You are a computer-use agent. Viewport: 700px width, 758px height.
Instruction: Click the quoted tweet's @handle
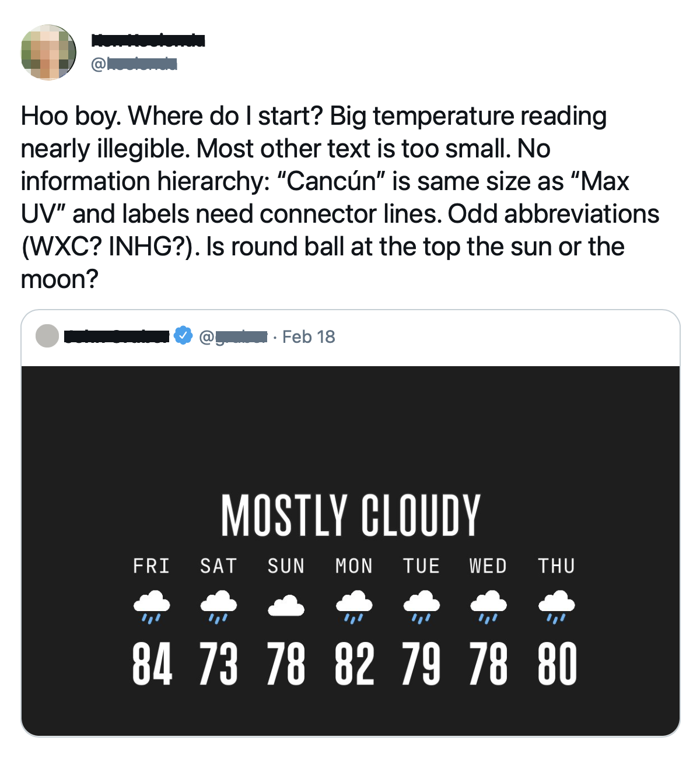click(x=233, y=336)
